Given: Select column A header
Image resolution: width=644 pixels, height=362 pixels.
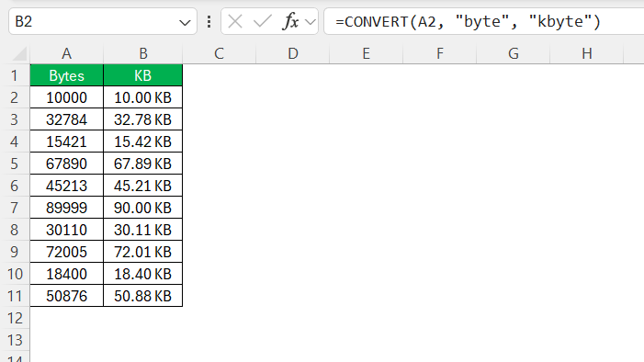Looking at the screenshot, I should tap(66, 53).
